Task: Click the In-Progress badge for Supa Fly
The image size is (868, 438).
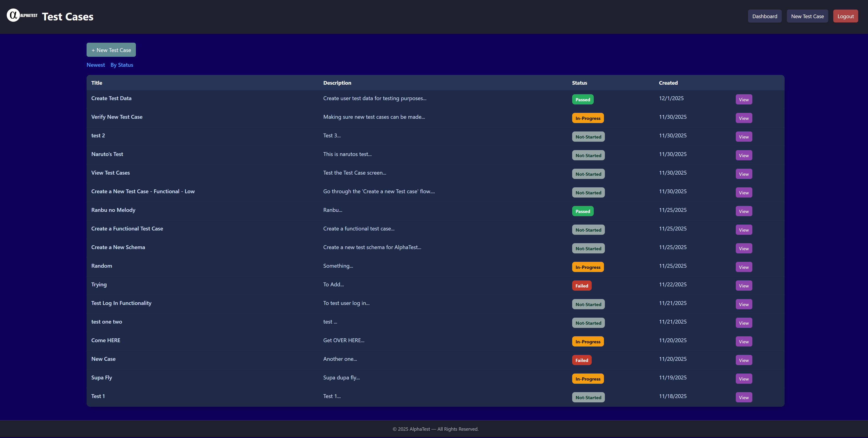Action: tap(587, 379)
